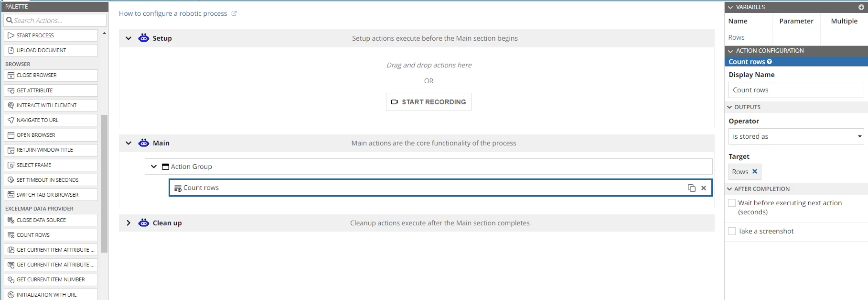
Task: Open the Operator dropdown
Action: pos(796,136)
